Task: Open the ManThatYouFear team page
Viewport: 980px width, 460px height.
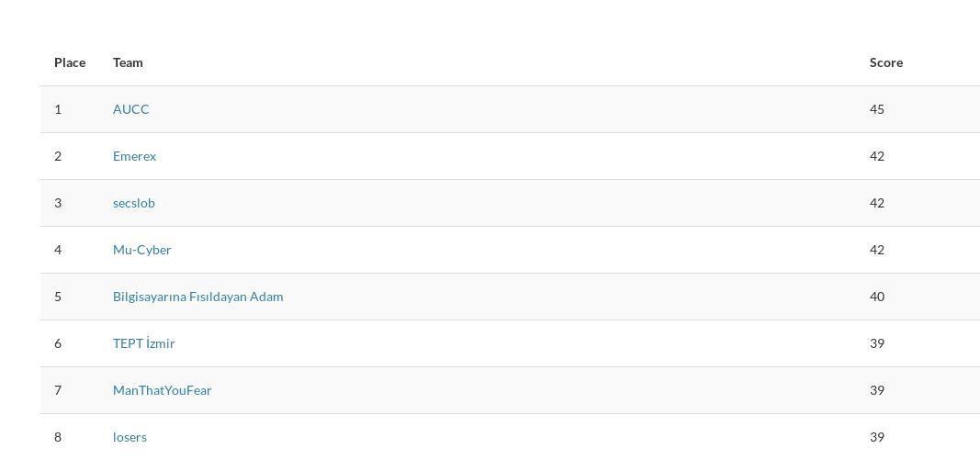Action: 163,390
